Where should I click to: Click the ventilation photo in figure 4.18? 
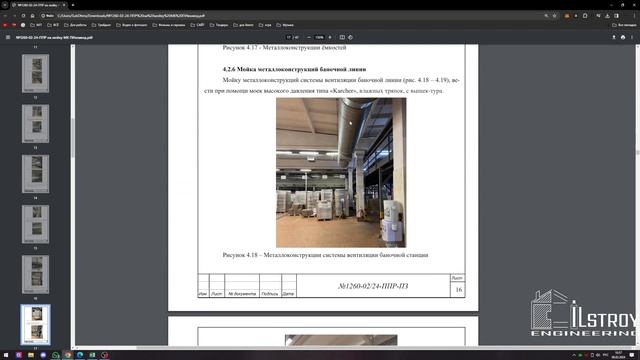pos(341,173)
